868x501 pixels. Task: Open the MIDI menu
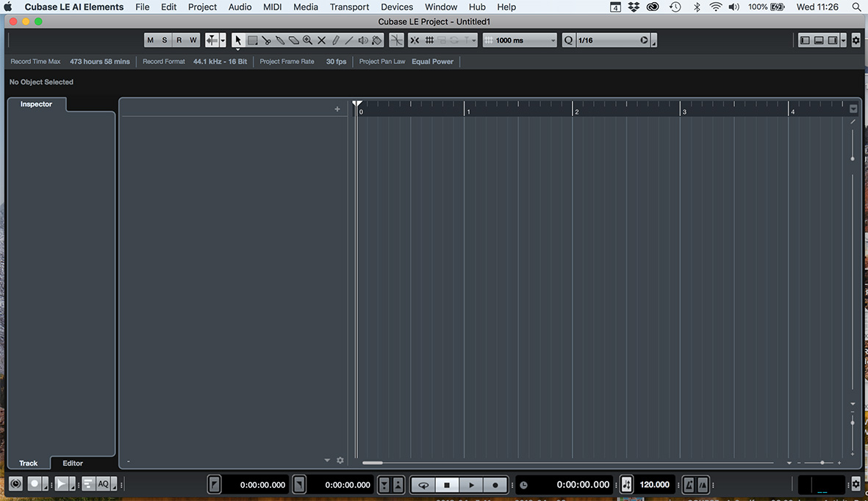tap(273, 7)
